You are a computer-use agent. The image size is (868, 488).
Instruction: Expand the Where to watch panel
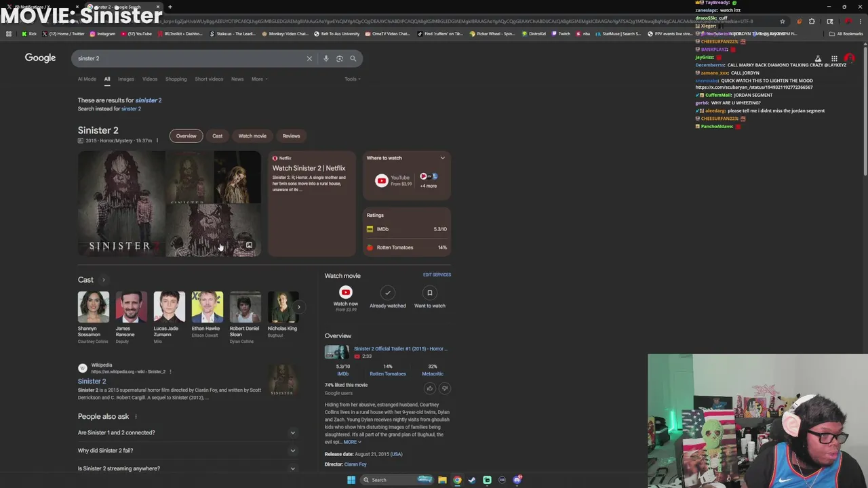(443, 158)
